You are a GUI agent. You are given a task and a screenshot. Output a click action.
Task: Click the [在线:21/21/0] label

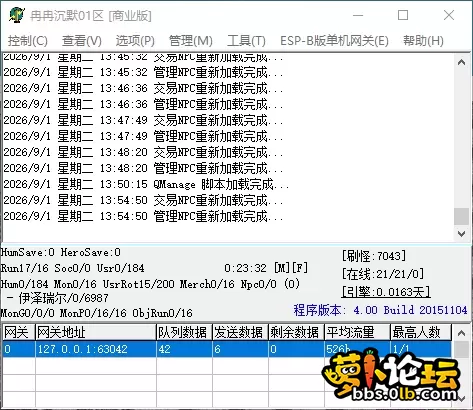383,274
